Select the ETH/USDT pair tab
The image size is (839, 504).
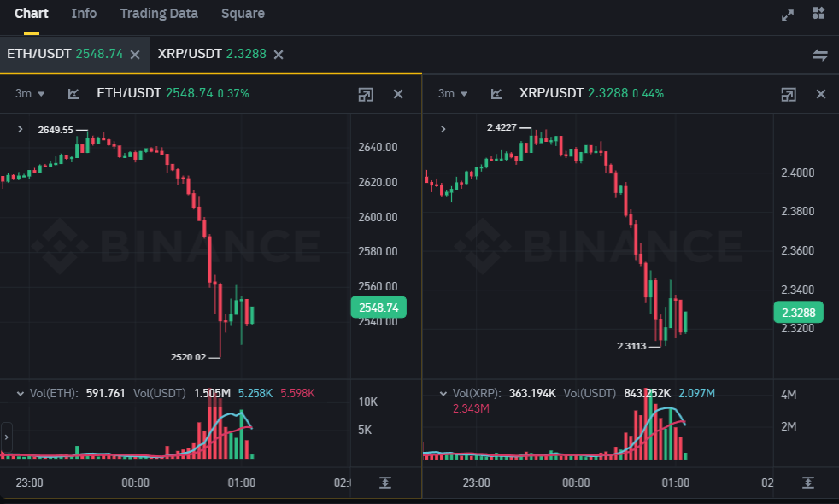click(x=65, y=54)
